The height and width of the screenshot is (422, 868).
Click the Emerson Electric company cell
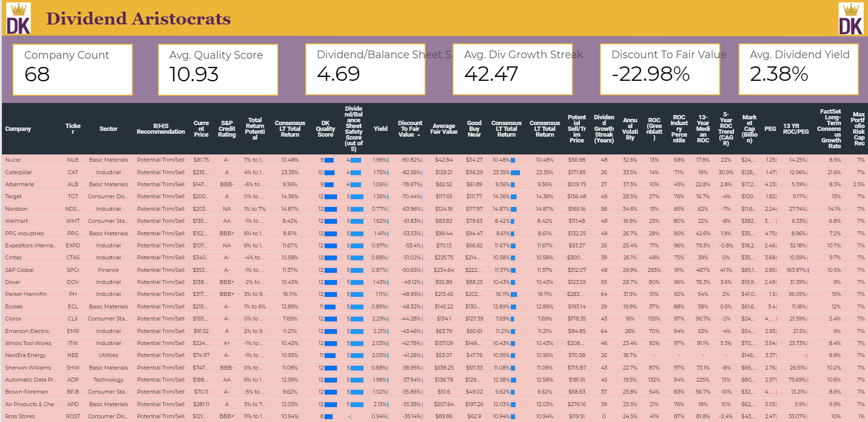[27, 331]
